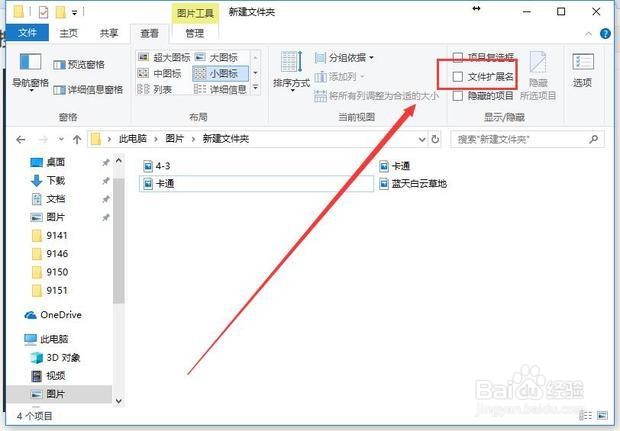Open Sort by (排序方式) menu
620x431 pixels.
[x=291, y=71]
